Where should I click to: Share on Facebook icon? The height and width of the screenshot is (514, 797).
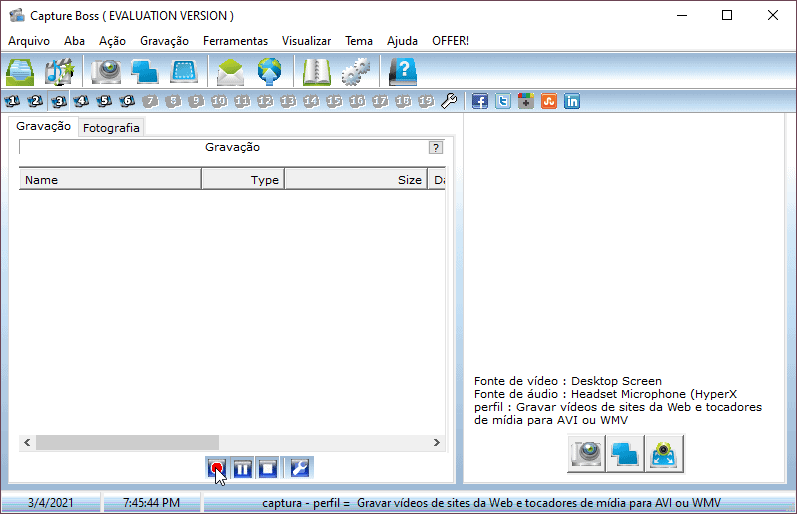[x=480, y=101]
